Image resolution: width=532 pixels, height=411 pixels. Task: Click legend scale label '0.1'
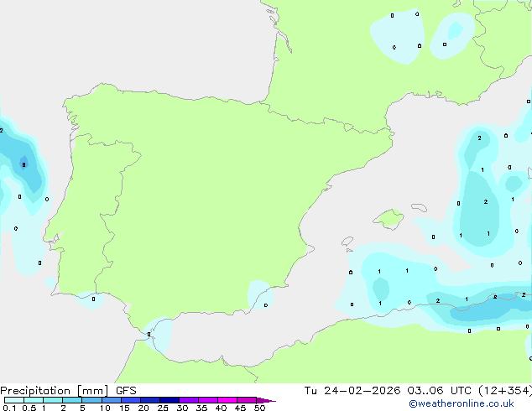(x=9, y=408)
